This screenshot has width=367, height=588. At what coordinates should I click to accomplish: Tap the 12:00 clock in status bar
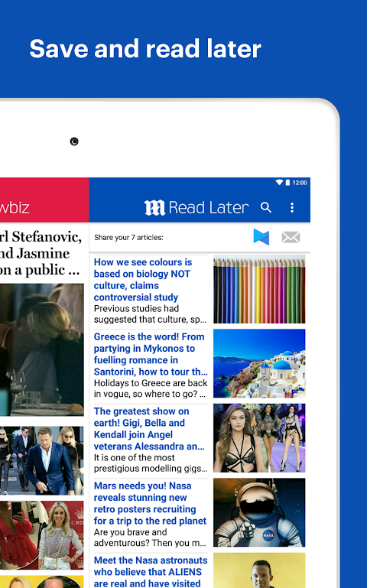click(x=300, y=183)
